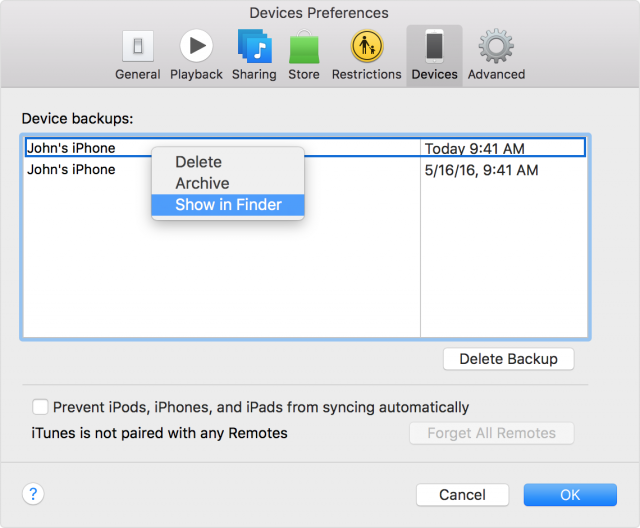Choose Show in Finder from context menu
The height and width of the screenshot is (528, 640).
click(228, 204)
